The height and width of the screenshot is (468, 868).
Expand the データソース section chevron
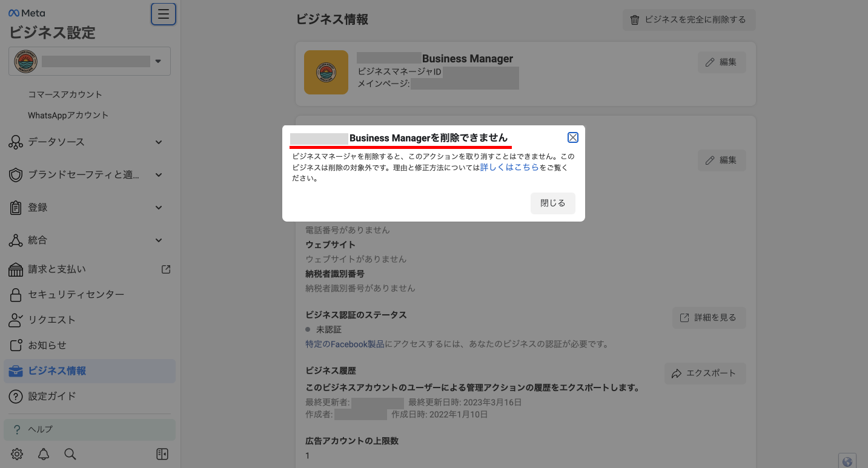click(x=159, y=142)
